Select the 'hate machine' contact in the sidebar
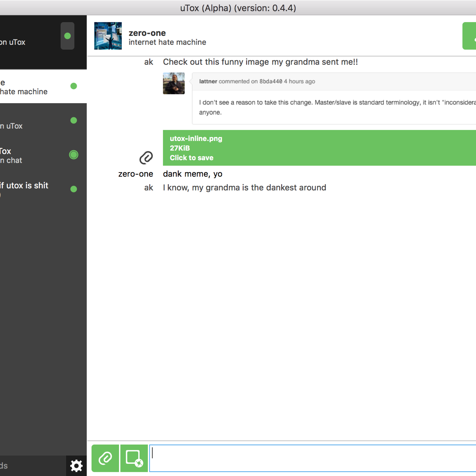Image resolution: width=476 pixels, height=476 pixels. (x=43, y=87)
